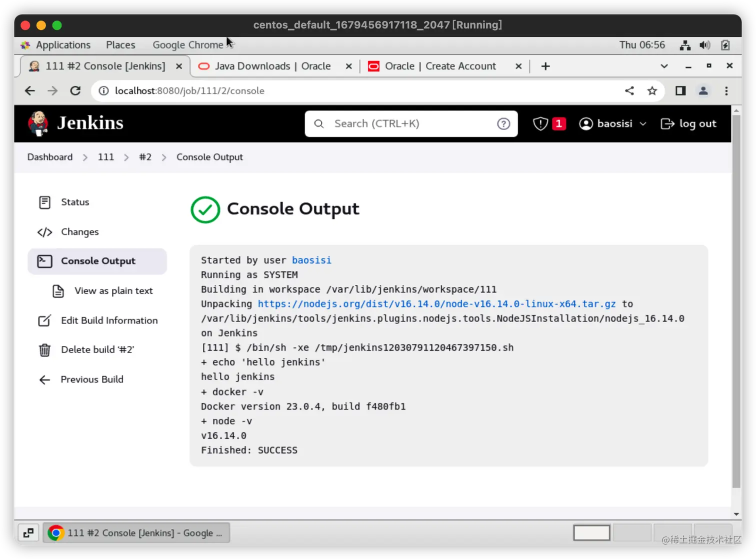Click the Dashboard breadcrumb

[50, 157]
